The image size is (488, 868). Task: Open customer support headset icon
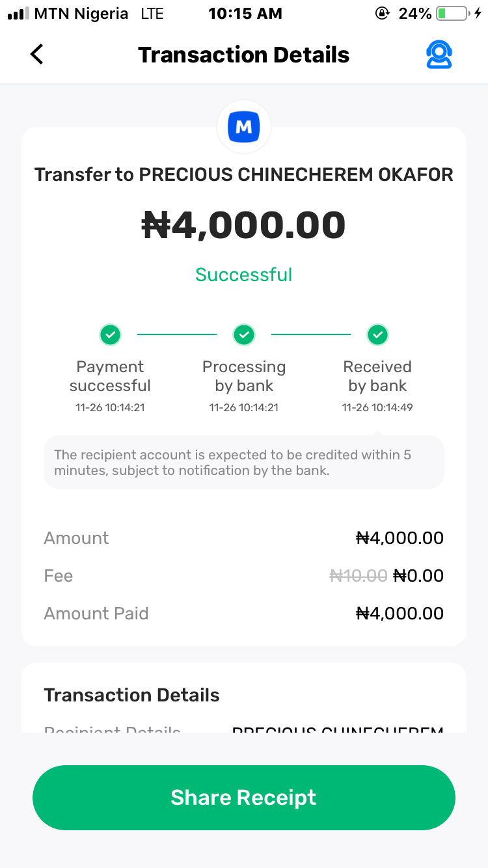tap(439, 55)
